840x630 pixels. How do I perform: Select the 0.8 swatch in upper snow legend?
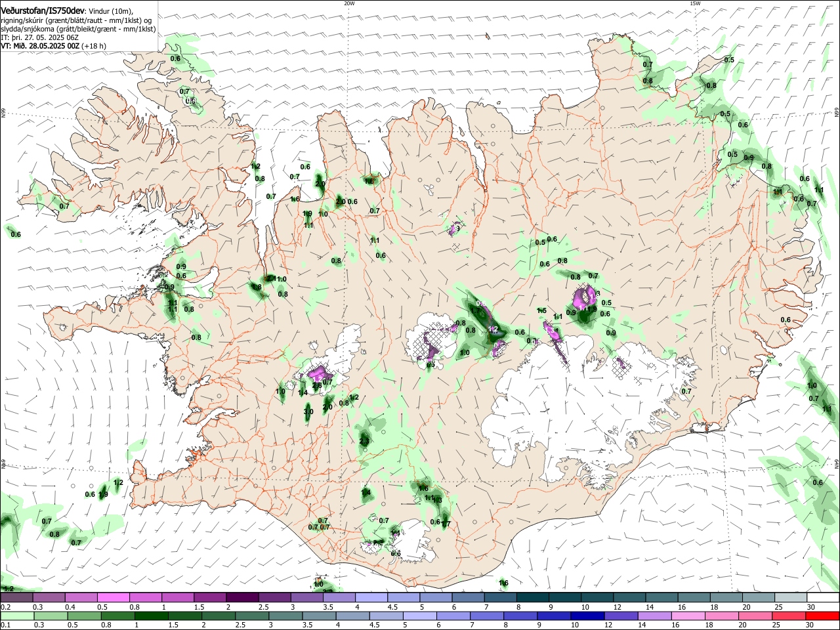[145, 598]
